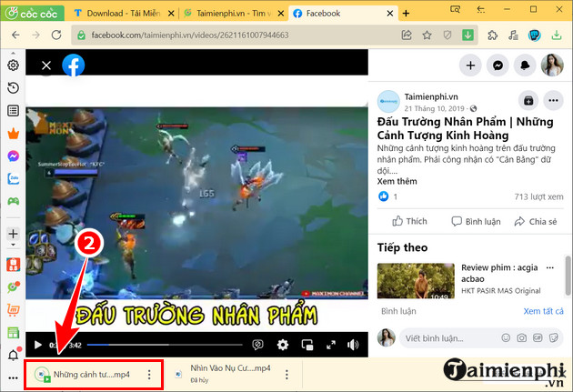Open video player settings gear

pos(283,345)
